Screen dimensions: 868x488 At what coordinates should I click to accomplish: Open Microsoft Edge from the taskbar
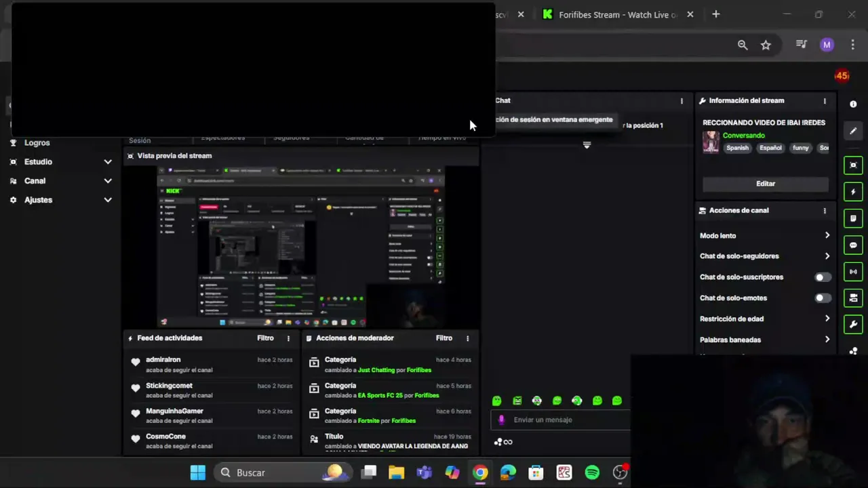click(x=508, y=472)
